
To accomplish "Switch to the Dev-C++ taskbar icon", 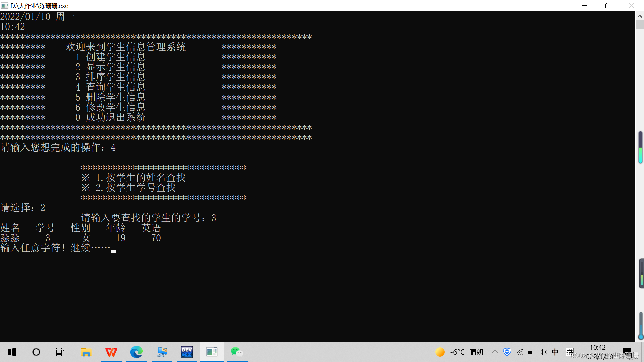I will tap(187, 352).
